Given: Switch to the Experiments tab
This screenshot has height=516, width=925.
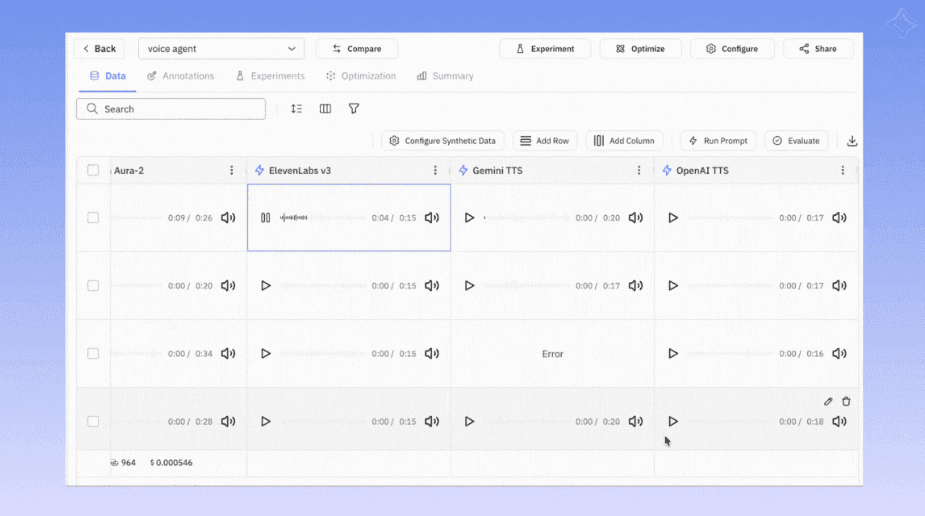Looking at the screenshot, I should coord(270,76).
